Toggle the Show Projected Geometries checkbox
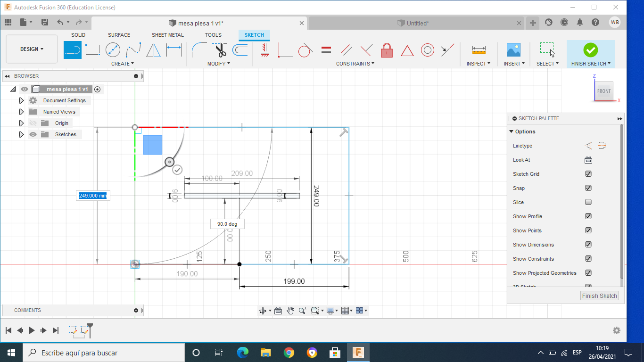The image size is (644, 362). (588, 273)
